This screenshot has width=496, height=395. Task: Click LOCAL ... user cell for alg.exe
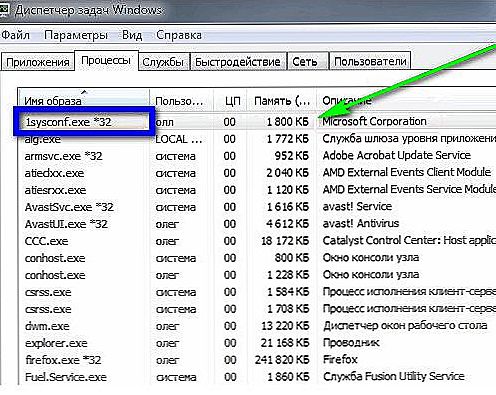[179, 139]
